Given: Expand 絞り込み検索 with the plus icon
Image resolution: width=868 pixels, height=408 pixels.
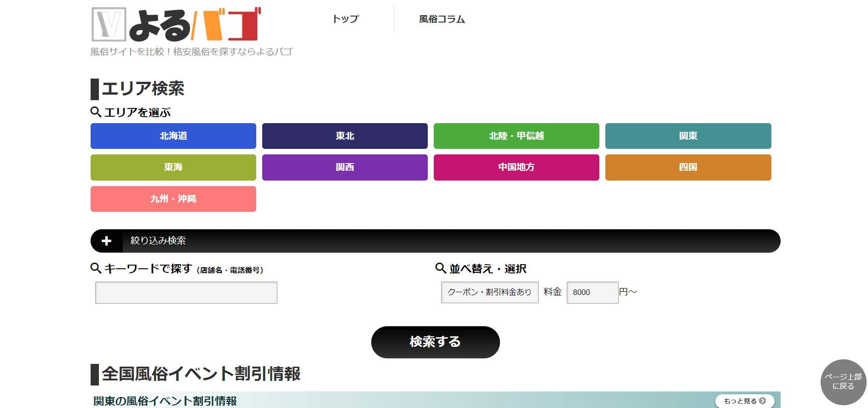Looking at the screenshot, I should pyautogui.click(x=107, y=241).
